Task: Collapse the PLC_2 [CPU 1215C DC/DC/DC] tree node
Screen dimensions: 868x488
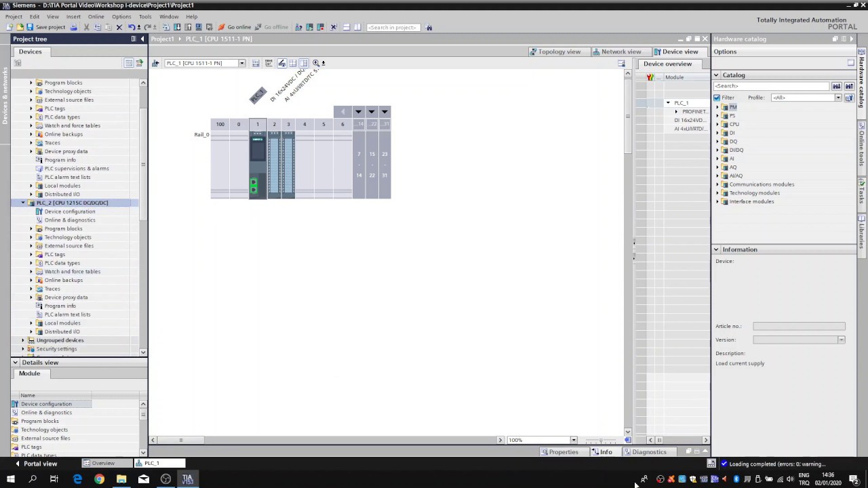Action: tap(22, 203)
